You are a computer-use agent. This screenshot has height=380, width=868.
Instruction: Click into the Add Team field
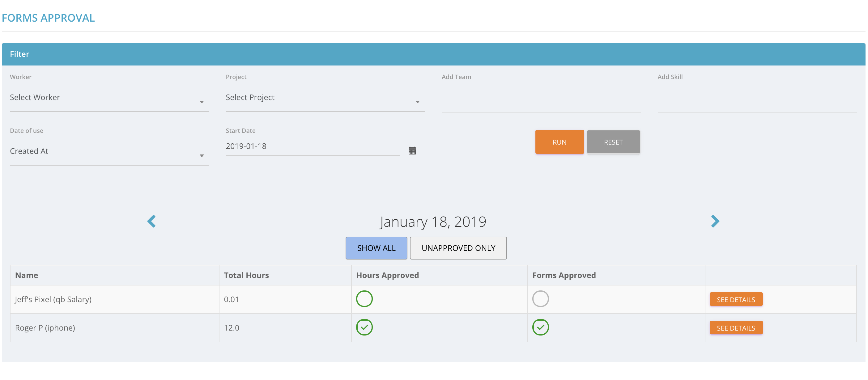click(541, 101)
